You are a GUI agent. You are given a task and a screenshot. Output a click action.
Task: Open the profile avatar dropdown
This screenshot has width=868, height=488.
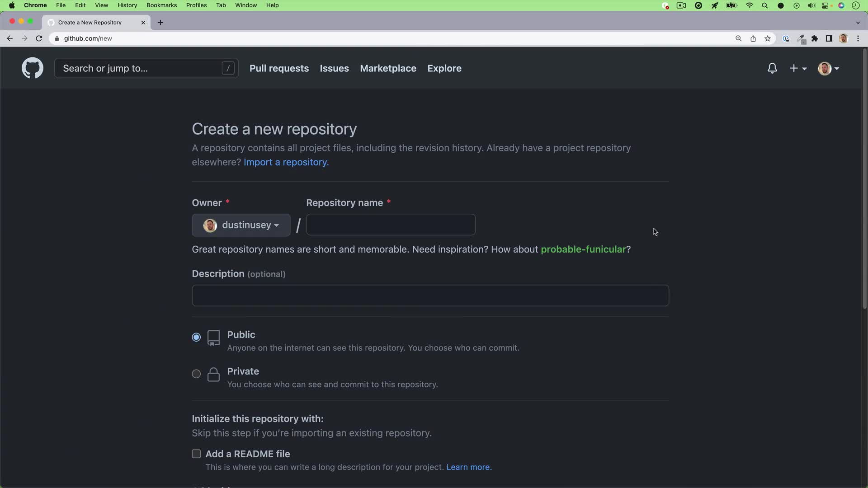click(829, 68)
